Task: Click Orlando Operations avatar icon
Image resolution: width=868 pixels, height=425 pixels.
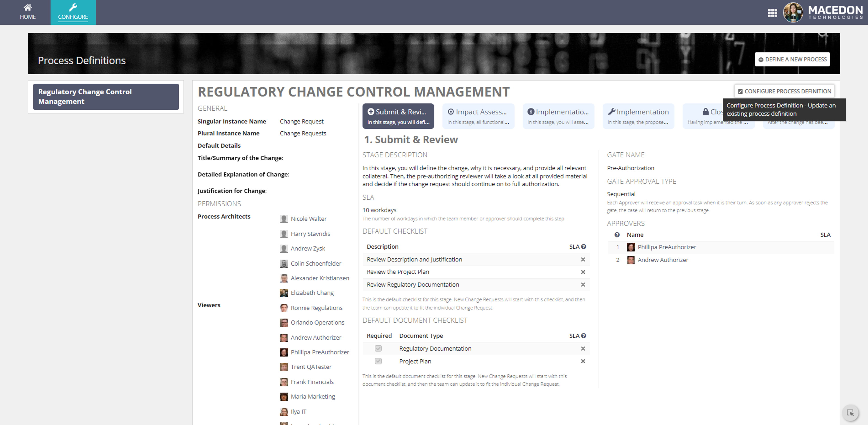Action: 284,323
